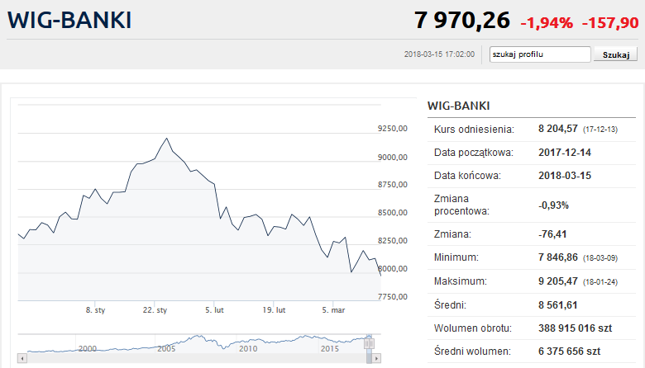Click the '8. sty' date axis label
The height and width of the screenshot is (368, 645).
pyautogui.click(x=95, y=310)
